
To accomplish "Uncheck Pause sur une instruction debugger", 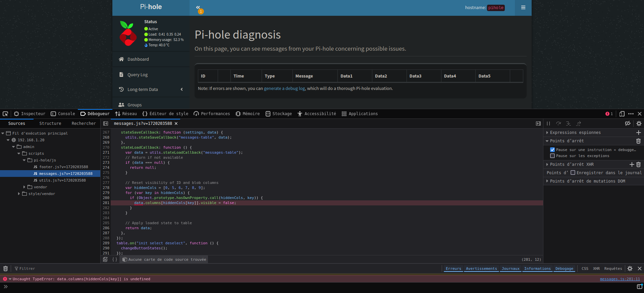I will [552, 150].
